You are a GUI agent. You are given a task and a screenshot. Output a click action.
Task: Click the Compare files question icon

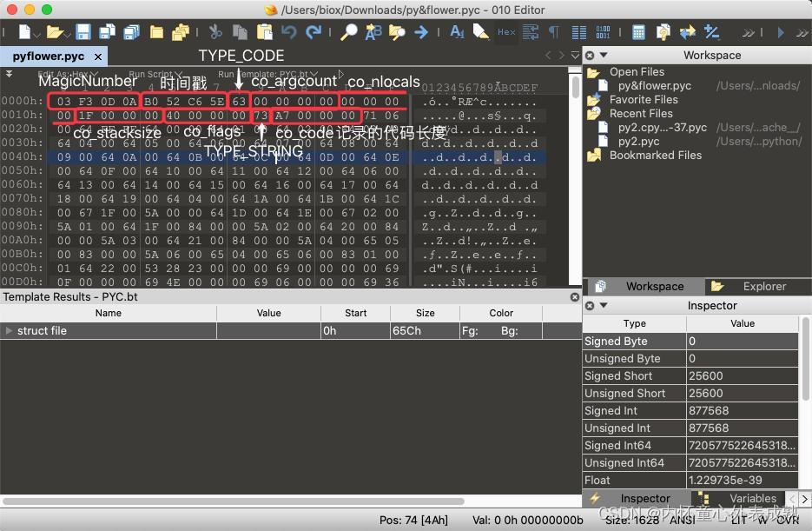pos(663,32)
